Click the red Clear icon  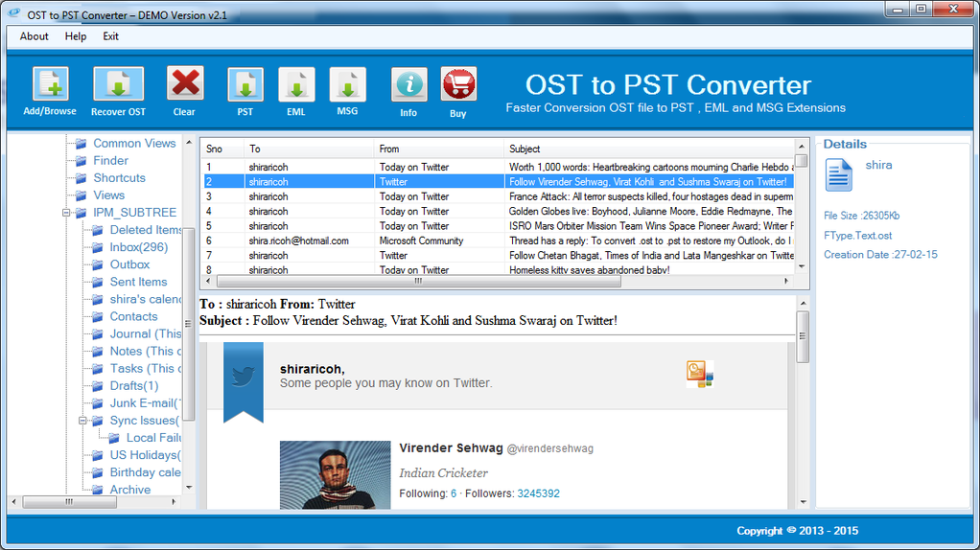coord(184,83)
